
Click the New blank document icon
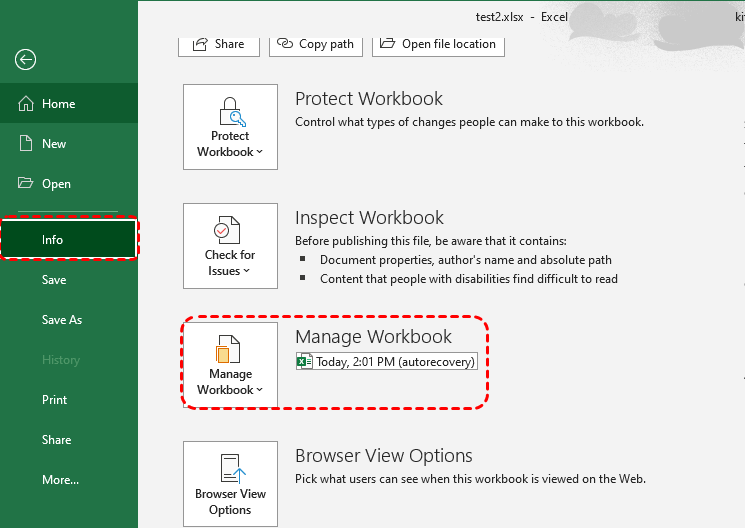point(26,144)
